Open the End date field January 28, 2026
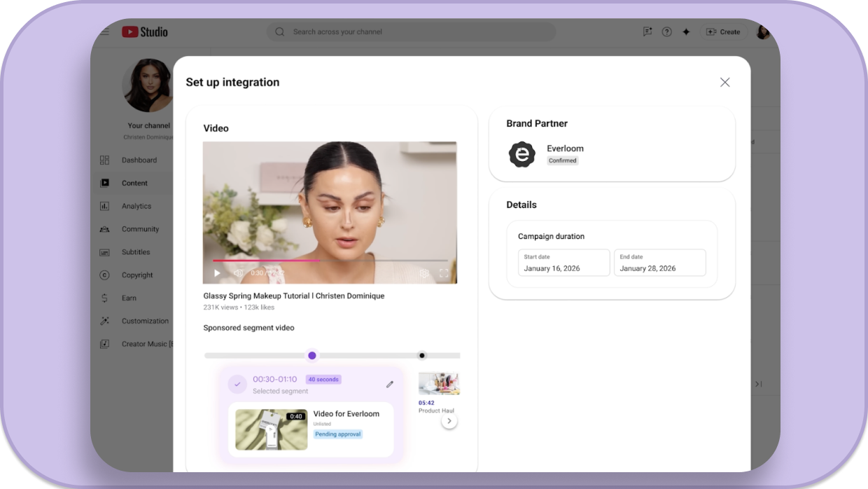Viewport: 868px width, 489px height. [659, 263]
